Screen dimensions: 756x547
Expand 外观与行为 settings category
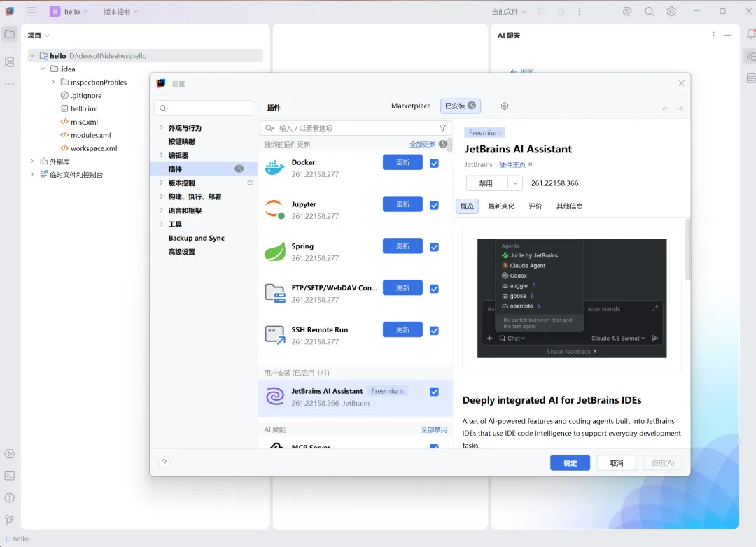(x=161, y=128)
